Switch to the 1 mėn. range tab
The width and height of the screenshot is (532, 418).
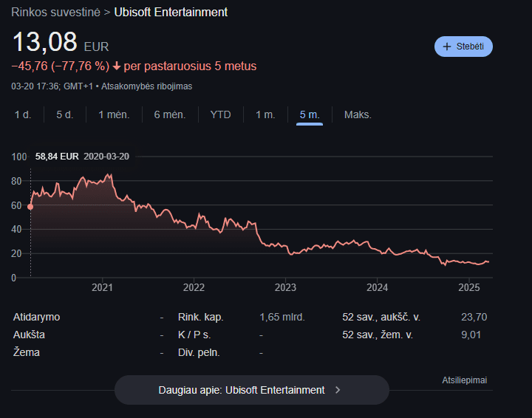114,114
